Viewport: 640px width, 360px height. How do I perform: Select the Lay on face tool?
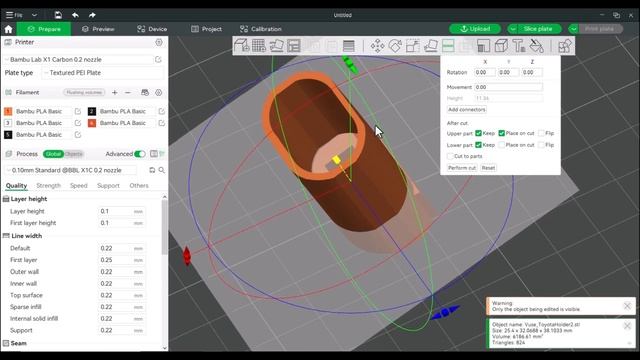pyautogui.click(x=431, y=46)
